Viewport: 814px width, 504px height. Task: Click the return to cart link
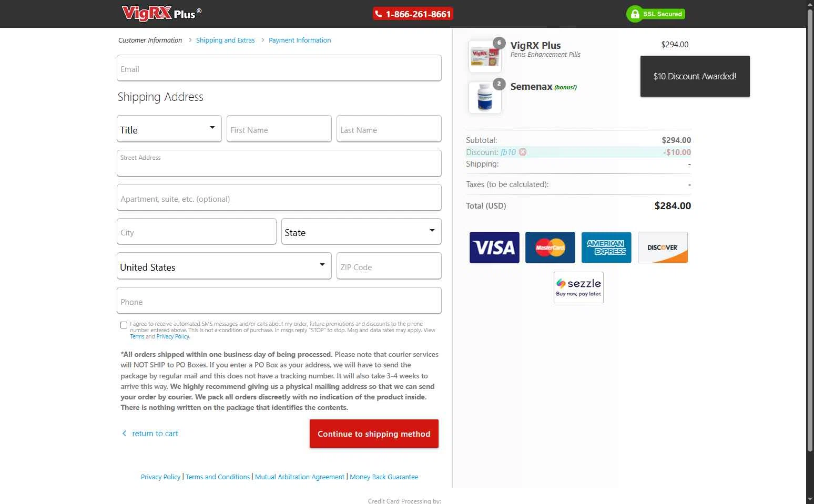155,434
